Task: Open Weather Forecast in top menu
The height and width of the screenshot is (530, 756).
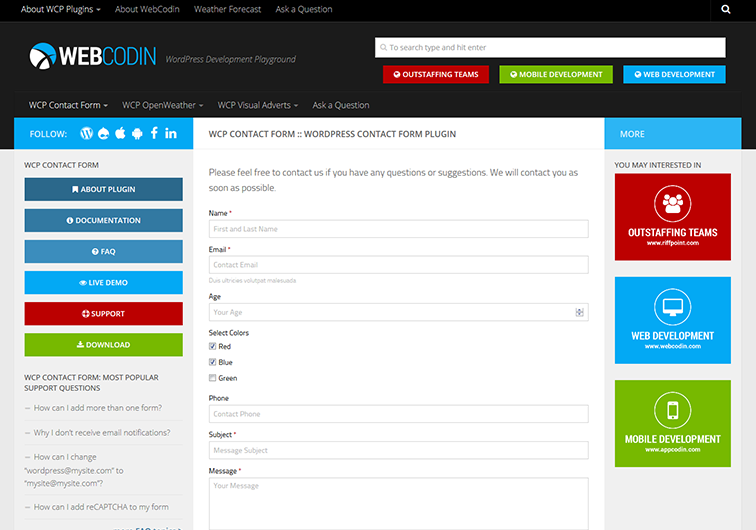Action: (227, 9)
